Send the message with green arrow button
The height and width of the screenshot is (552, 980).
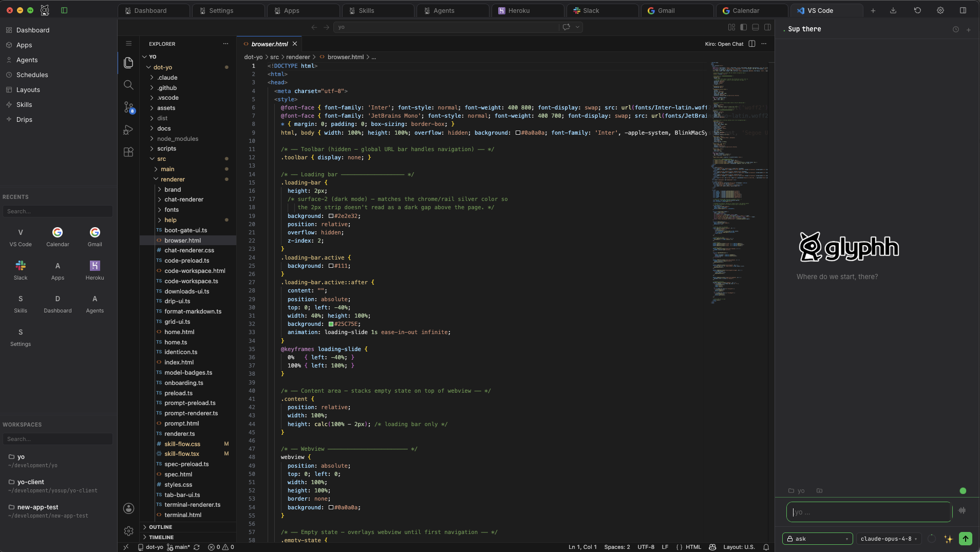(966, 539)
